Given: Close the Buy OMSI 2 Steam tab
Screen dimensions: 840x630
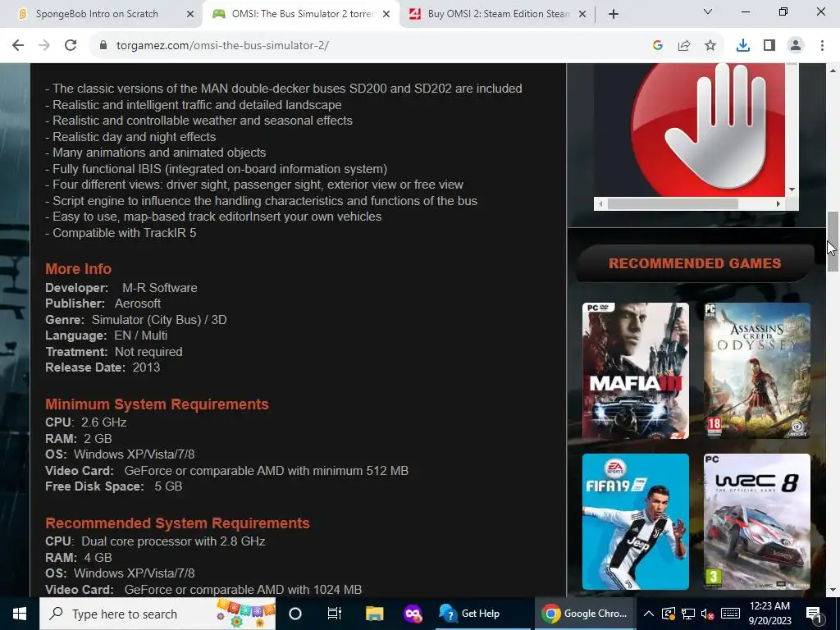Looking at the screenshot, I should [x=582, y=14].
